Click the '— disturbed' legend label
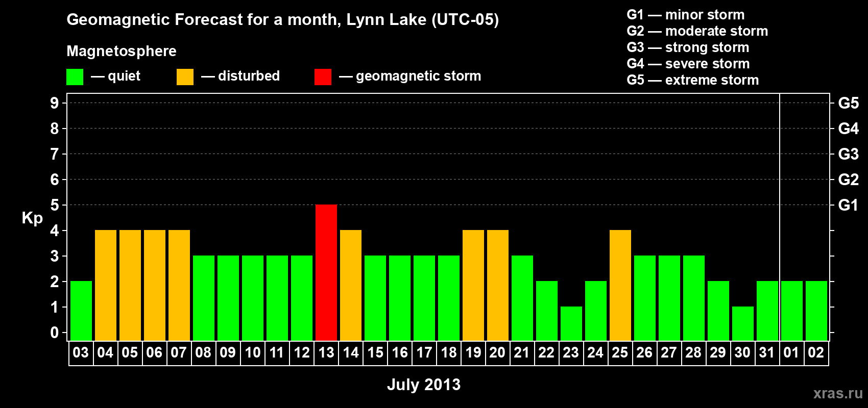Image resolution: width=868 pixels, height=408 pixels. [x=240, y=76]
